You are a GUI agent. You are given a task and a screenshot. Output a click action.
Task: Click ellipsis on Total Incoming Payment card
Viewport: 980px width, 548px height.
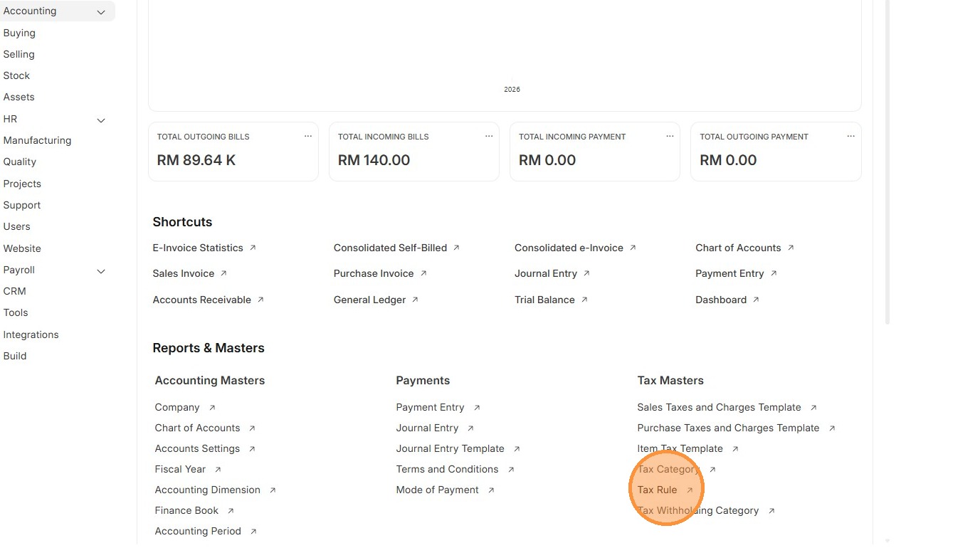(x=670, y=136)
